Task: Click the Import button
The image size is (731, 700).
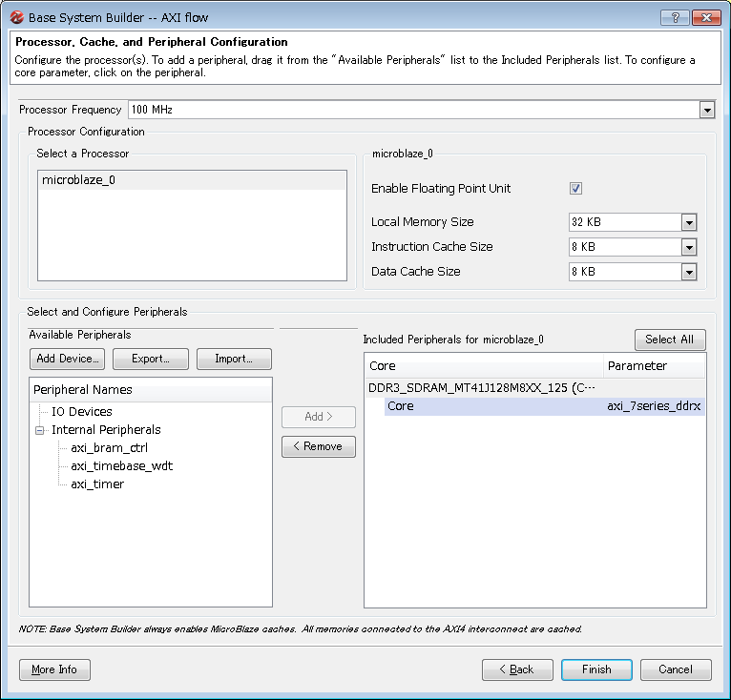Action: point(234,360)
